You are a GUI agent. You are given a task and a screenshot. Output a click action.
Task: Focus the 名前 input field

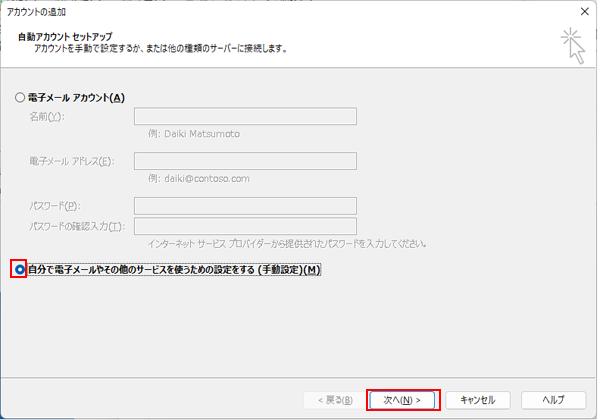(245, 116)
